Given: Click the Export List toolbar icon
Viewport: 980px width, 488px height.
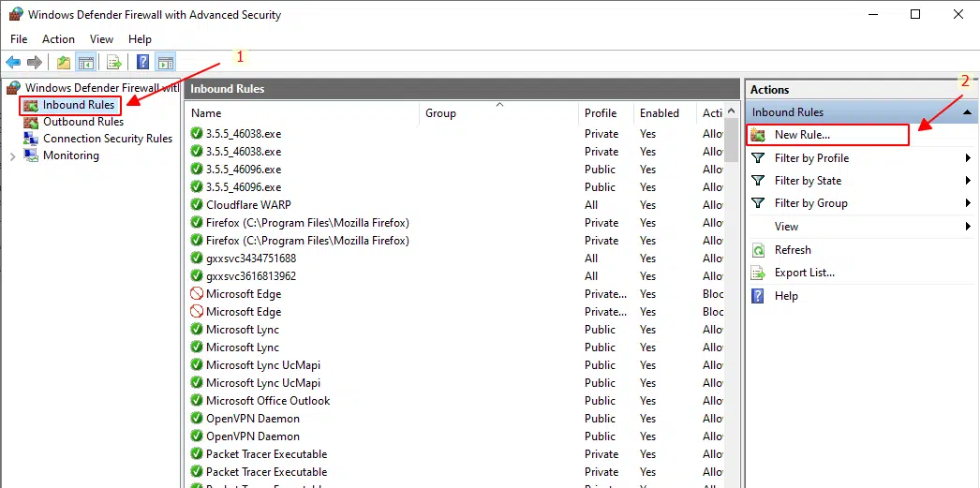Looking at the screenshot, I should coord(114,63).
